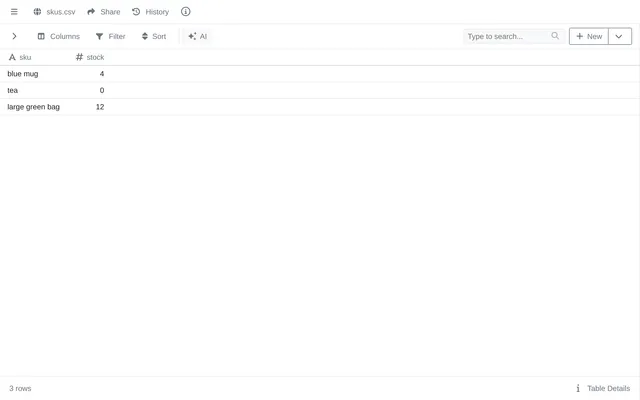Image resolution: width=640 pixels, height=400 pixels.
Task: Select stock value 4 for blue mug
Action: pos(102,74)
